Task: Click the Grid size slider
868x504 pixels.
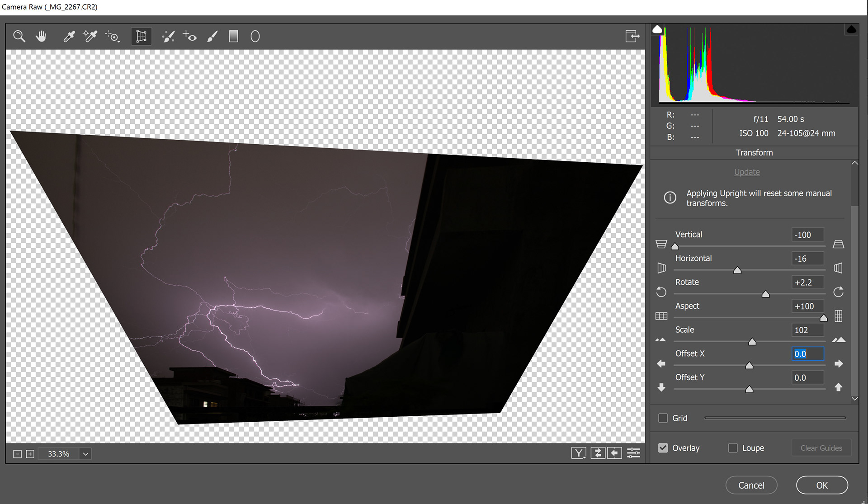Action: (x=775, y=418)
